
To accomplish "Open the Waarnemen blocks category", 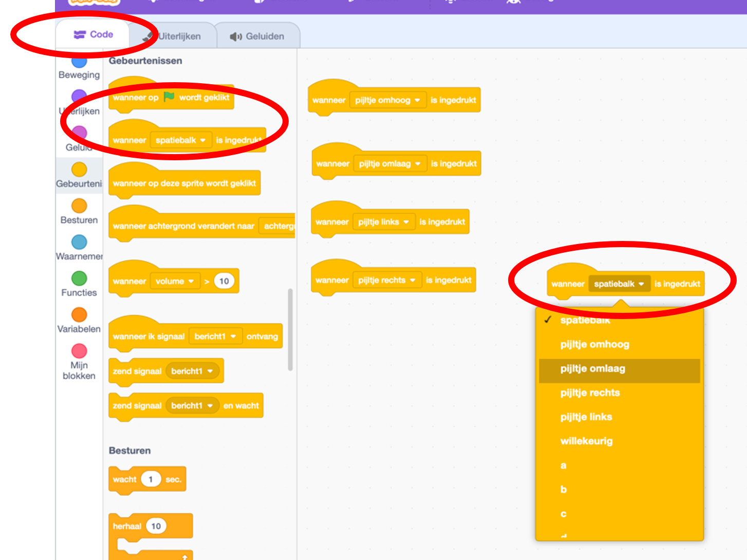I will click(x=79, y=242).
